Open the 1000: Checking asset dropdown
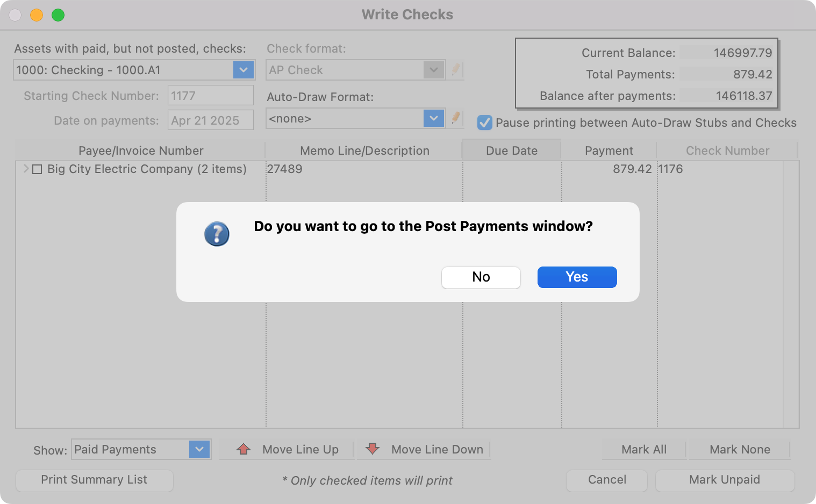Screen dimensions: 816x504 click(243, 70)
